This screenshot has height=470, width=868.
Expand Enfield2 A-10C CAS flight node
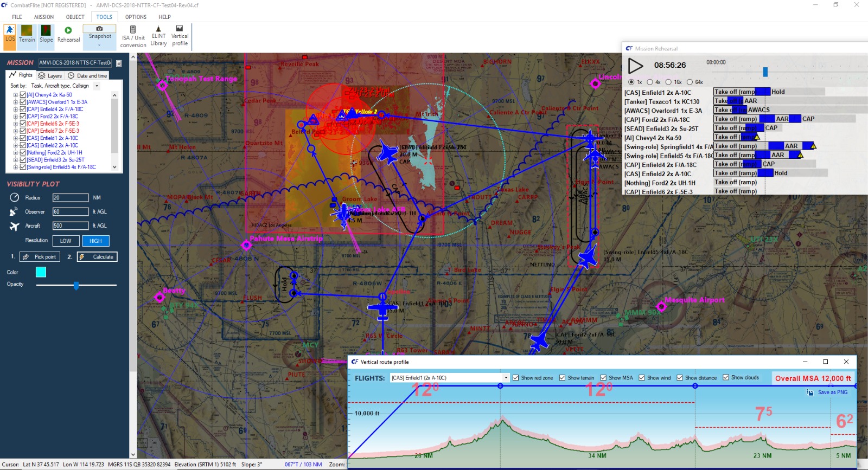pos(16,145)
